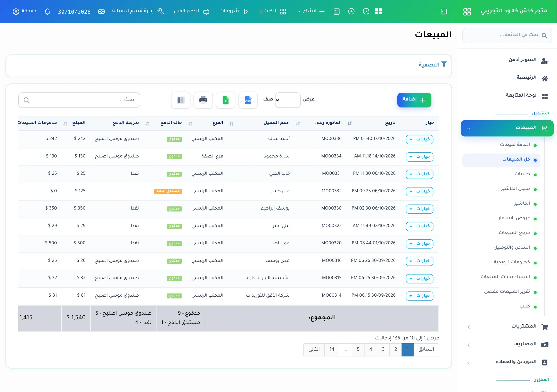Focus the sidebar menu search box
The height and width of the screenshot is (392, 557).
click(507, 35)
